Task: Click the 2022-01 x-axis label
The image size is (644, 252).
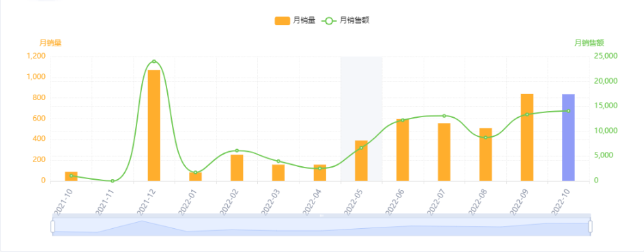Action: click(188, 202)
